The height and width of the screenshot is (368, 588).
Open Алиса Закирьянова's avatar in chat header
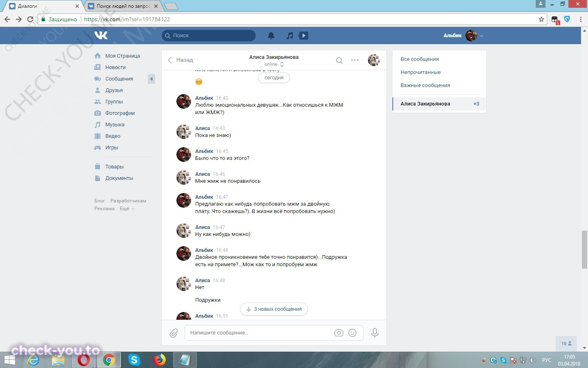[x=374, y=60]
